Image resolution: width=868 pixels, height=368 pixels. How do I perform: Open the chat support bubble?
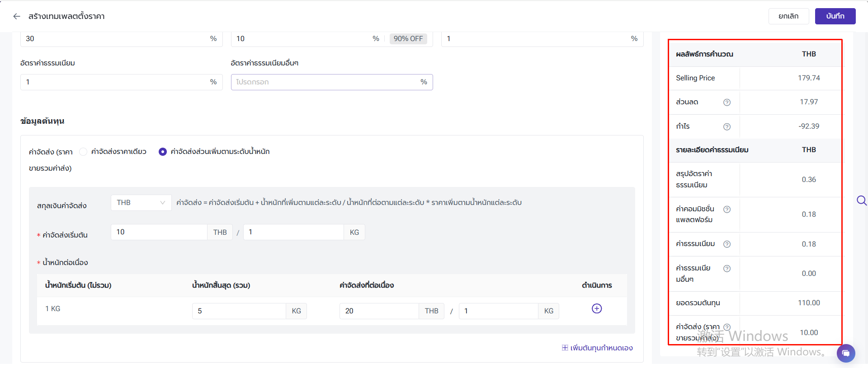[845, 353]
